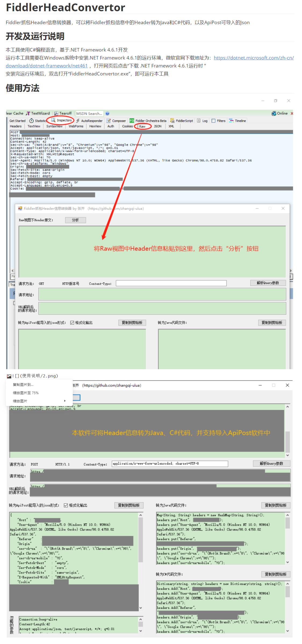Select the Raw inspector sub-tab
302x644 pixels.
click(142, 126)
